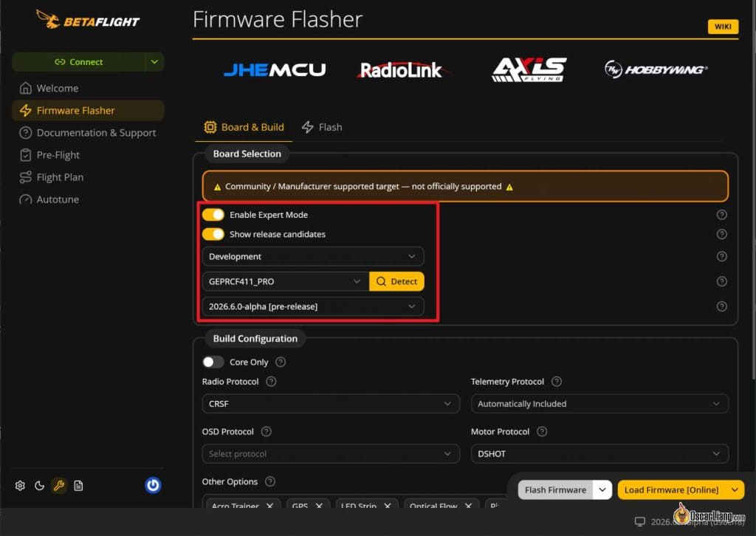
Task: Open the document log icon
Action: 78,485
